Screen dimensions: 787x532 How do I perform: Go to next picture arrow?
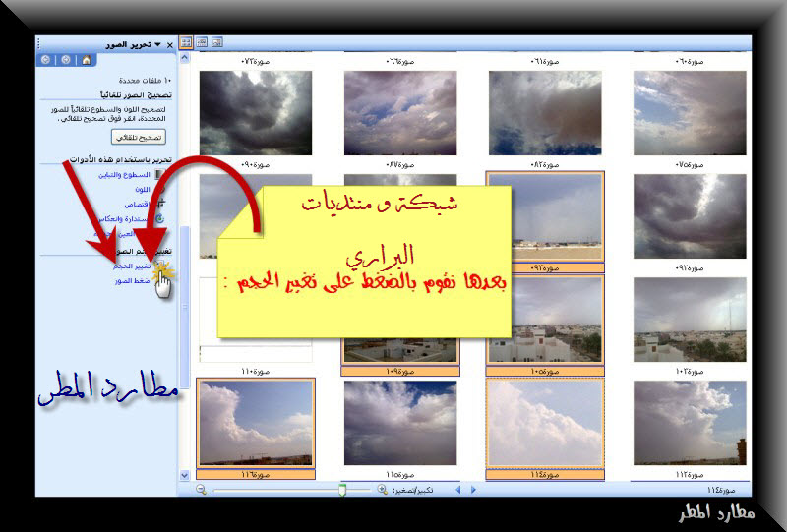pos(472,489)
